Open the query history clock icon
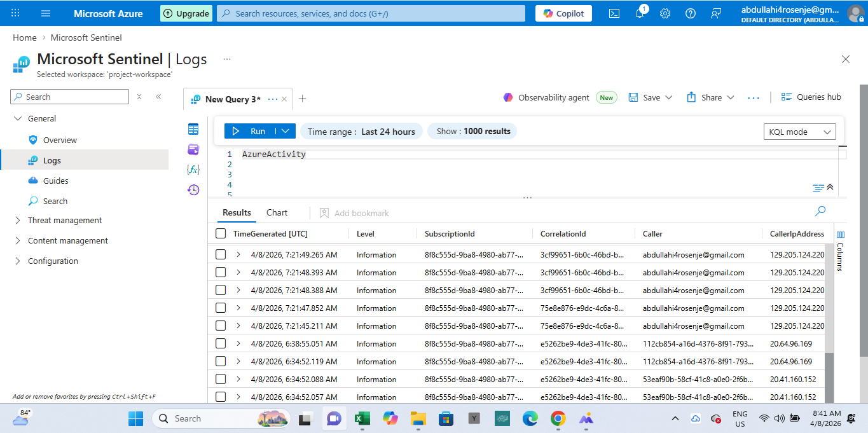This screenshot has height=433, width=868. click(x=193, y=189)
